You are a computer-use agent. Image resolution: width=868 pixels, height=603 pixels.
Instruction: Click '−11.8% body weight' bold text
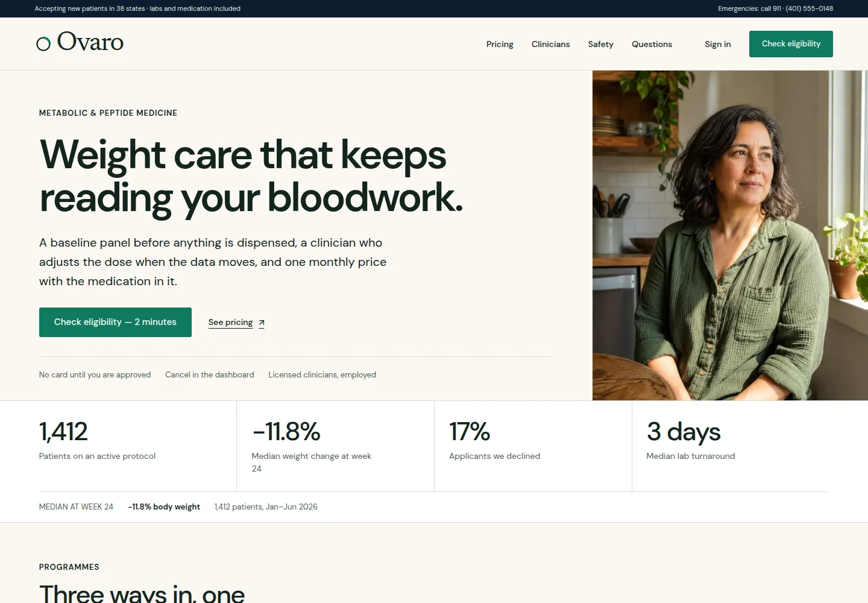coord(164,507)
